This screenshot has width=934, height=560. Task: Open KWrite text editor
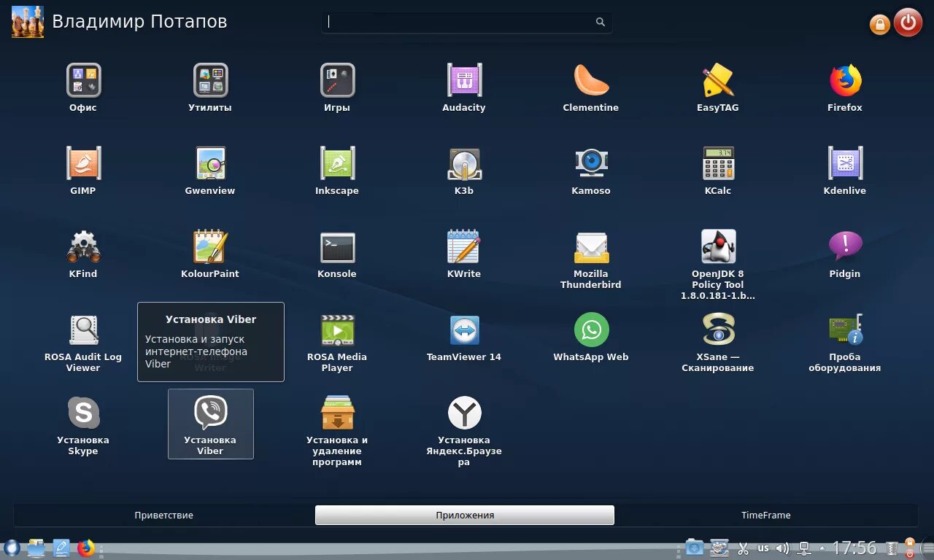tap(464, 254)
